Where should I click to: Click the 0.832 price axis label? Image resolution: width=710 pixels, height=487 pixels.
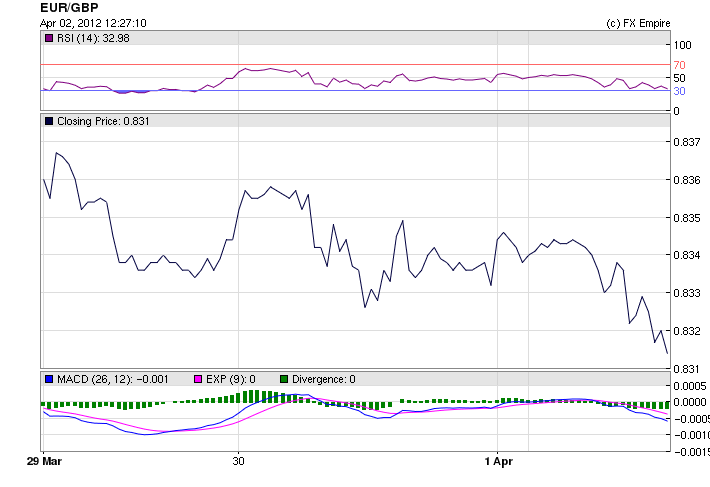click(687, 331)
